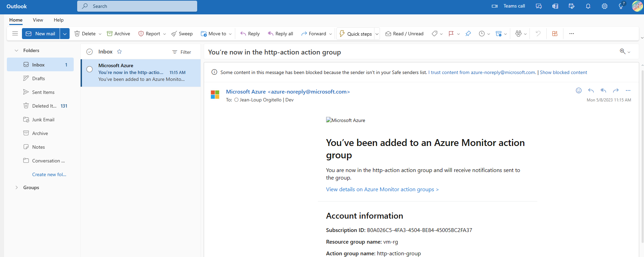Image resolution: width=644 pixels, height=257 pixels.
Task: Open the Junk Email folder
Action: coord(40,120)
